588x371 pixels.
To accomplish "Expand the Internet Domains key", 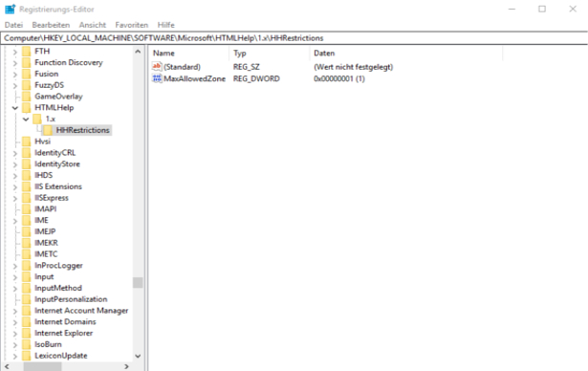I will coord(15,322).
